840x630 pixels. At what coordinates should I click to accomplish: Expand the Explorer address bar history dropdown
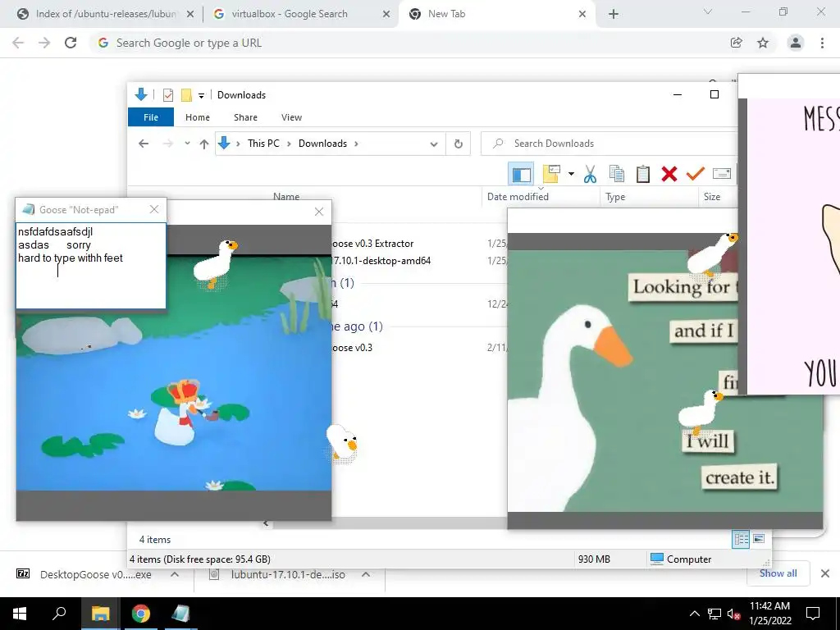434,144
